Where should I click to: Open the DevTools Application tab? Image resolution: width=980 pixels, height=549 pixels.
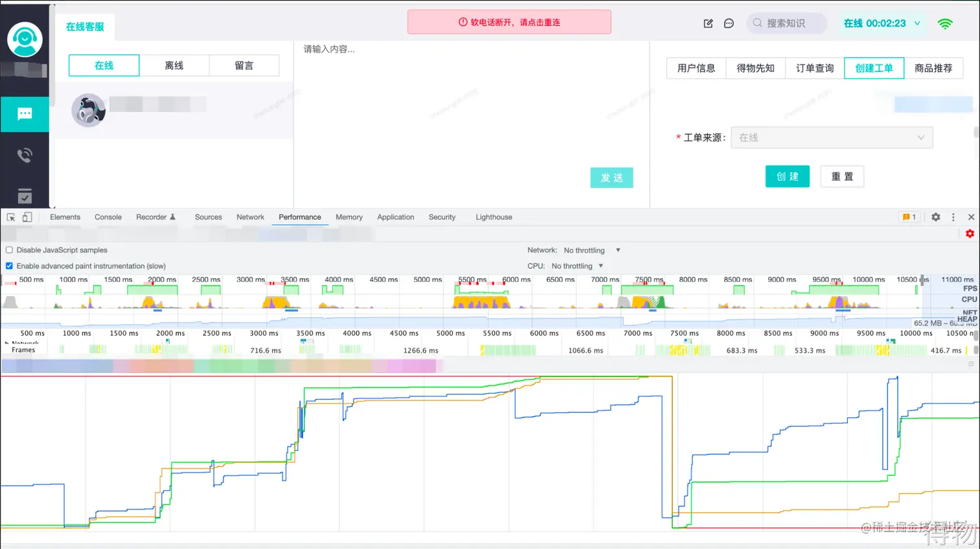click(x=395, y=217)
